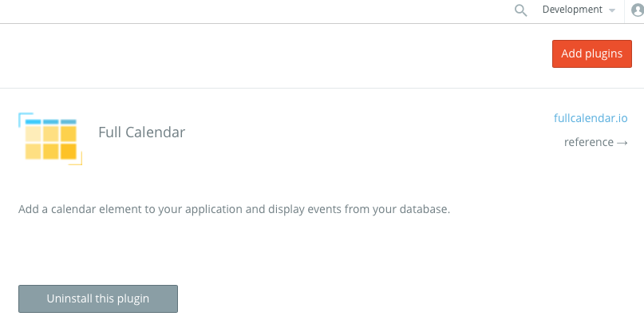644x328 pixels.
Task: Click the Development dropdown arrow
Action: (612, 10)
